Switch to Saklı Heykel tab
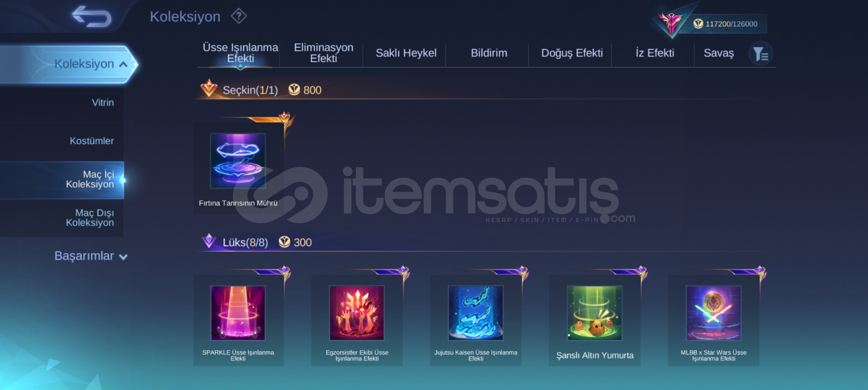 (406, 53)
